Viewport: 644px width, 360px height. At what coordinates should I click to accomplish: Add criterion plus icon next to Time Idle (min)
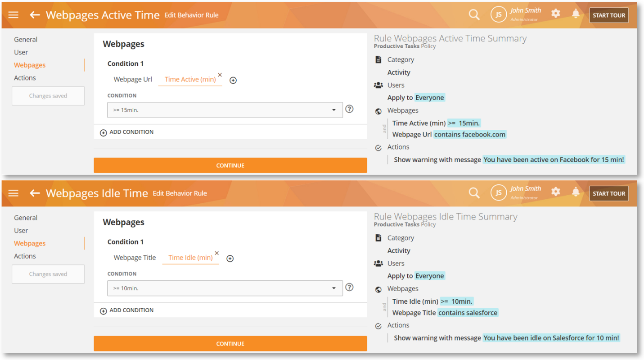coord(230,259)
